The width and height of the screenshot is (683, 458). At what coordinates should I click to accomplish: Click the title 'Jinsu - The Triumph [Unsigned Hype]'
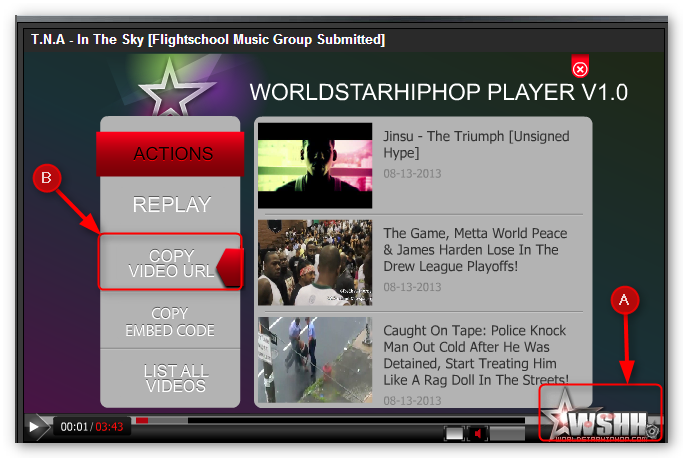[476, 144]
